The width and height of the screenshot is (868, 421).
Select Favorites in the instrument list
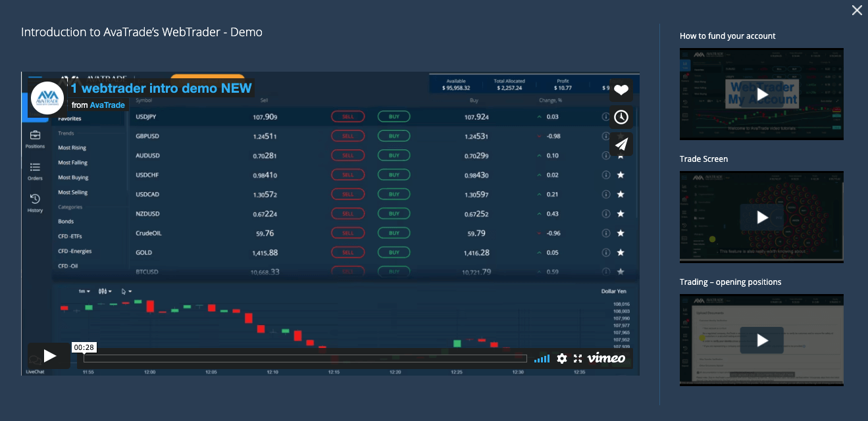70,119
